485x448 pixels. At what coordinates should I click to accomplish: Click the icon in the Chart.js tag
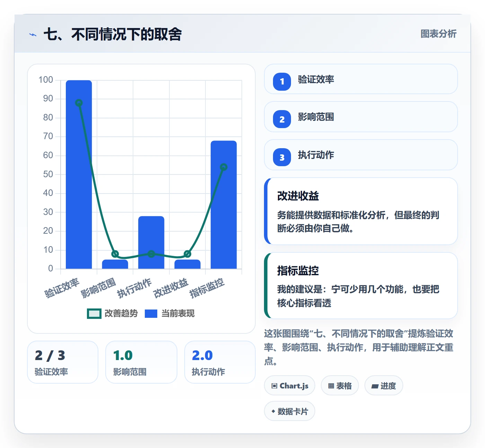coord(274,386)
